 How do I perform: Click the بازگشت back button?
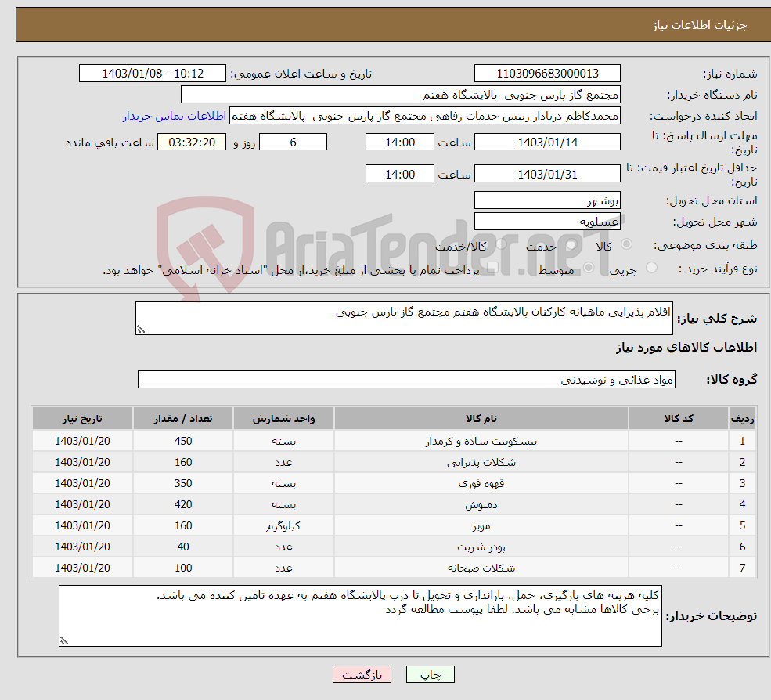pos(362,674)
